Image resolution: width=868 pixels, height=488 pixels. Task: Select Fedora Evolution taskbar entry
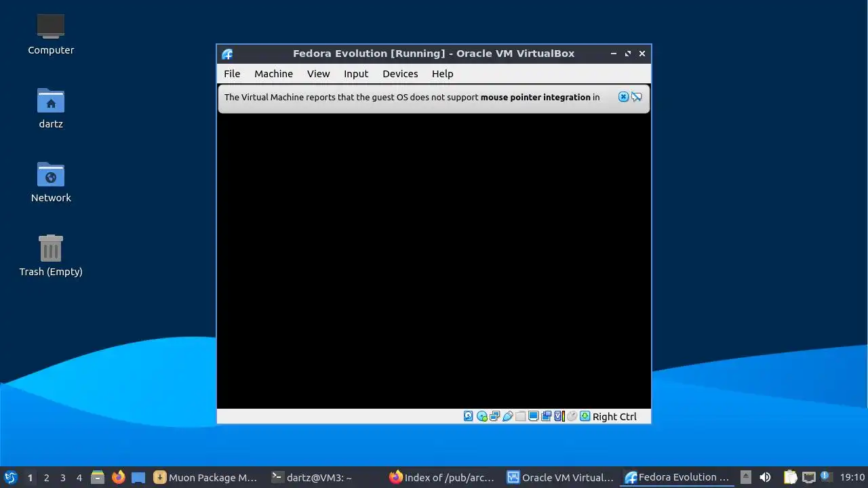677,477
